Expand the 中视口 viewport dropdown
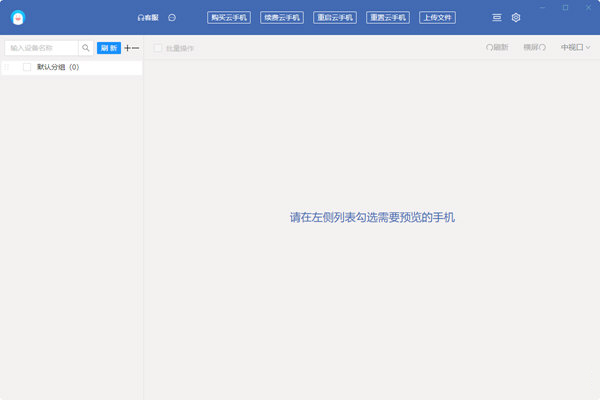This screenshot has width=600, height=400. [x=575, y=48]
